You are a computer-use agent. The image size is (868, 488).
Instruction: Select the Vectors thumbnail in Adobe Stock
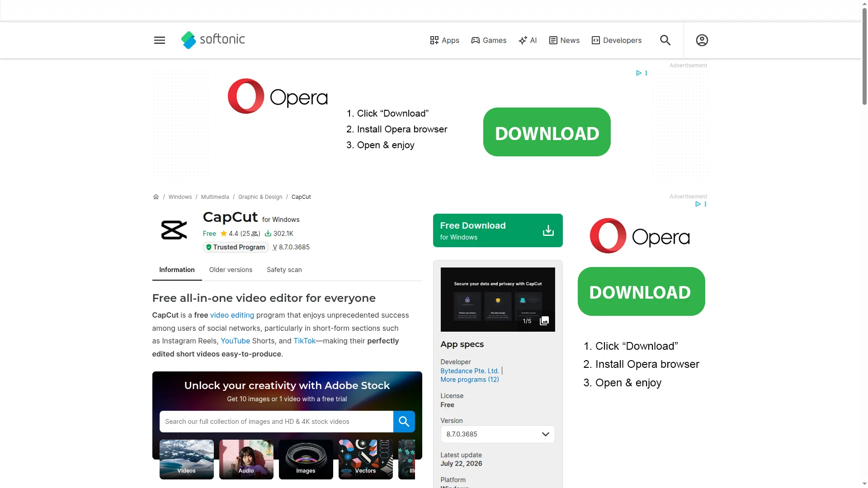click(x=365, y=459)
